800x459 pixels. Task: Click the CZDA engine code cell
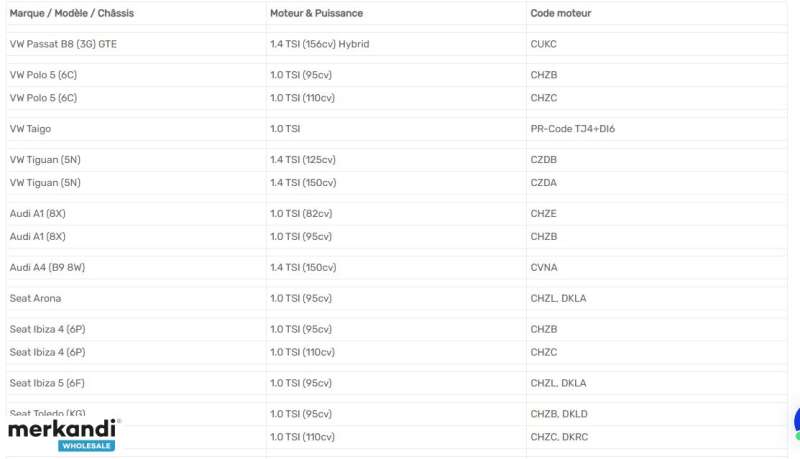pyautogui.click(x=543, y=183)
